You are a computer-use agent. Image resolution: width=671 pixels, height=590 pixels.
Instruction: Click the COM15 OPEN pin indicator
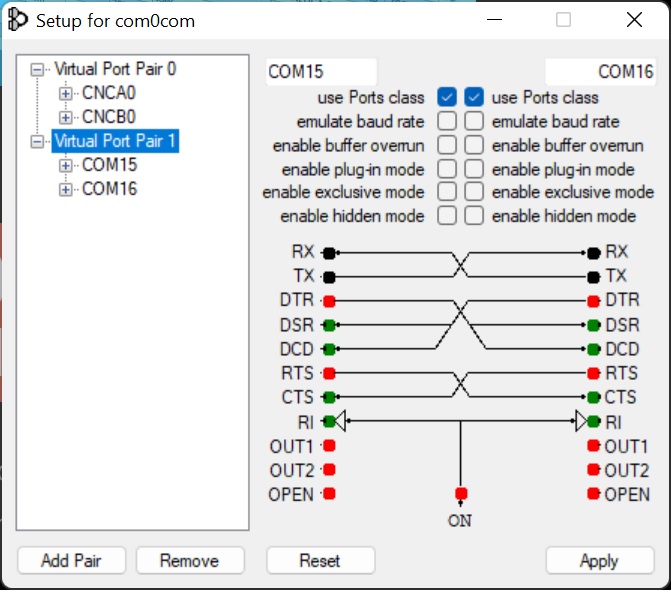pos(329,493)
